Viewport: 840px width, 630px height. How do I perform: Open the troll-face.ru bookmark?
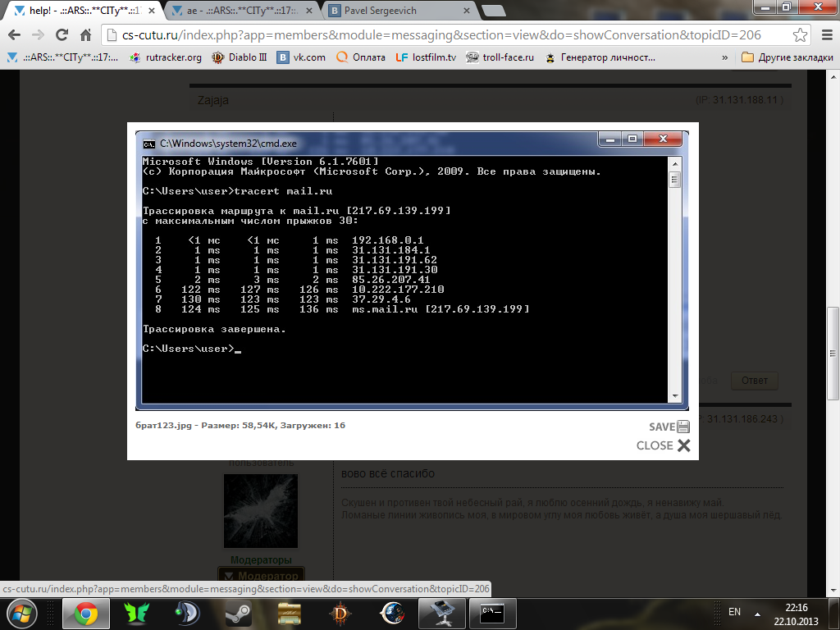500,57
